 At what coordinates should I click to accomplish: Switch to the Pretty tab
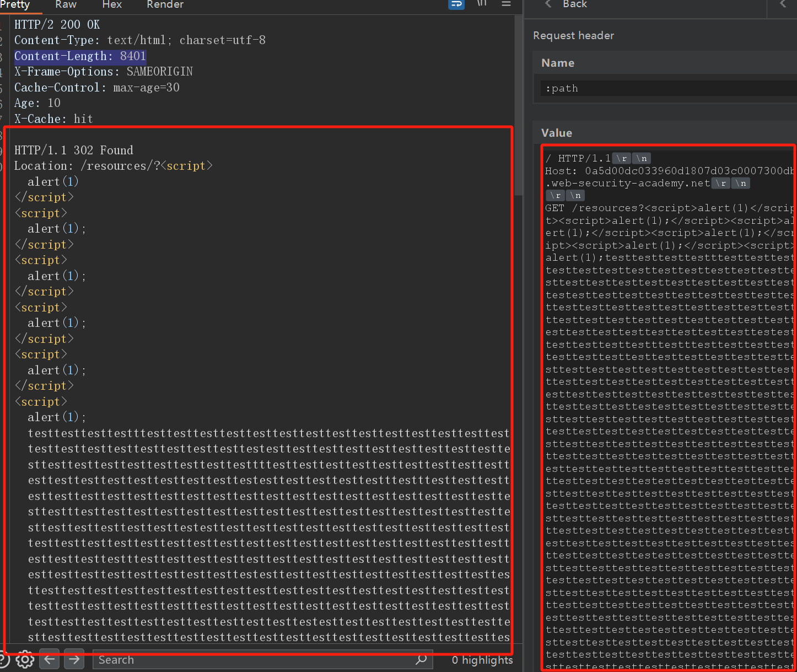coord(15,4)
